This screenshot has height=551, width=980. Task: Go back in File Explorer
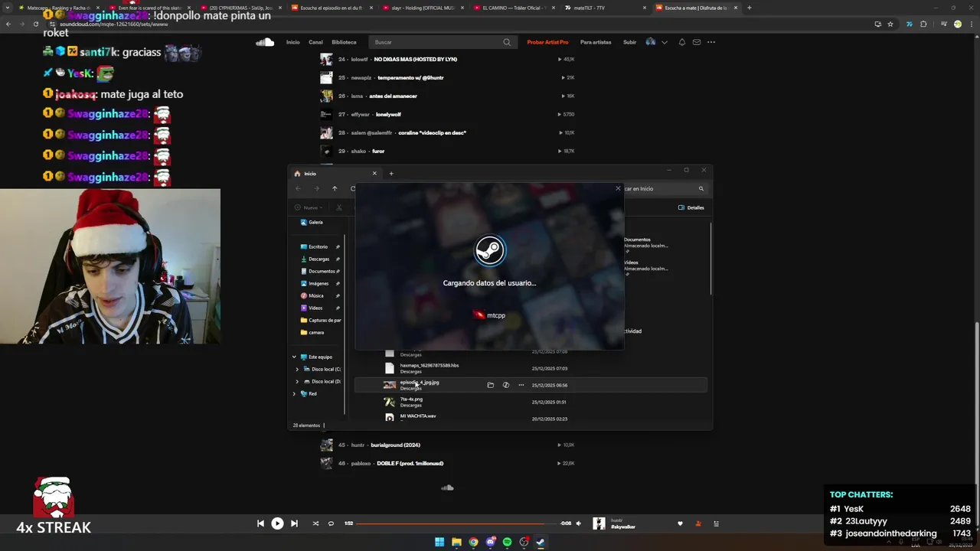pos(298,188)
